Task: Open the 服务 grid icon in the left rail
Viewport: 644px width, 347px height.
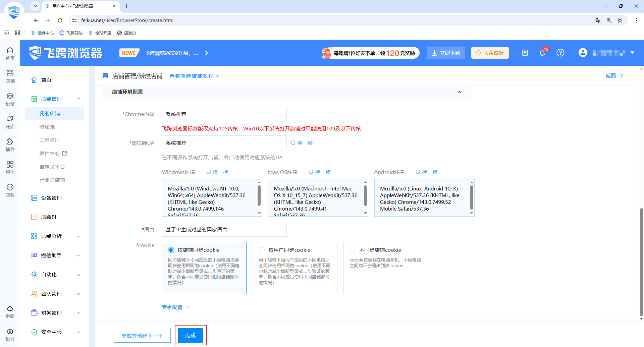Action: [10, 168]
